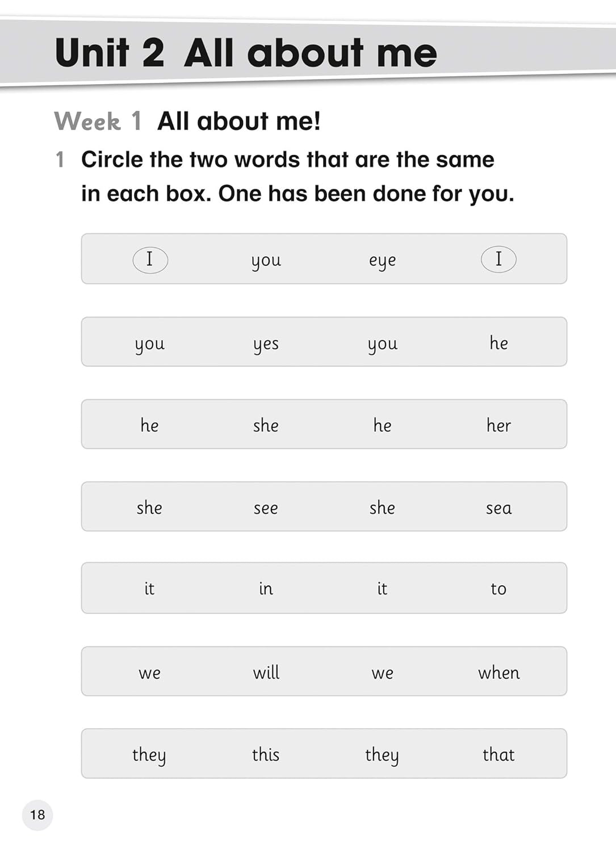Choose the word 'when'
This screenshot has width=616, height=852.
[x=498, y=673]
